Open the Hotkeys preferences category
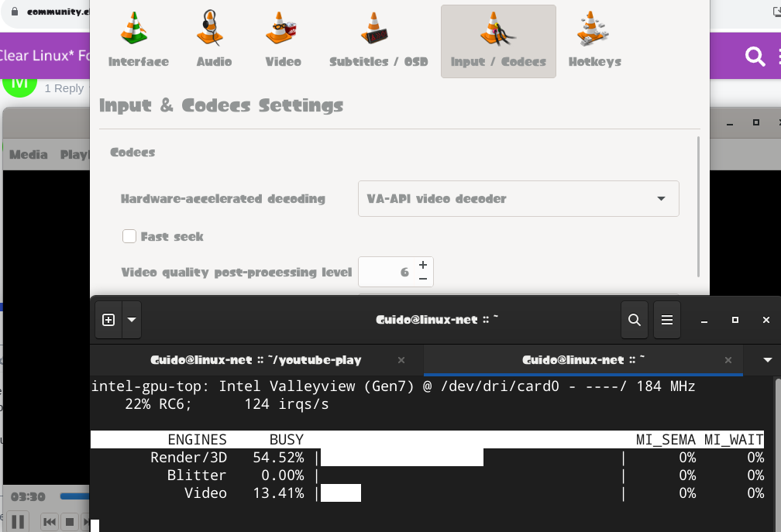Image resolution: width=781 pixels, height=532 pixels. [x=595, y=41]
